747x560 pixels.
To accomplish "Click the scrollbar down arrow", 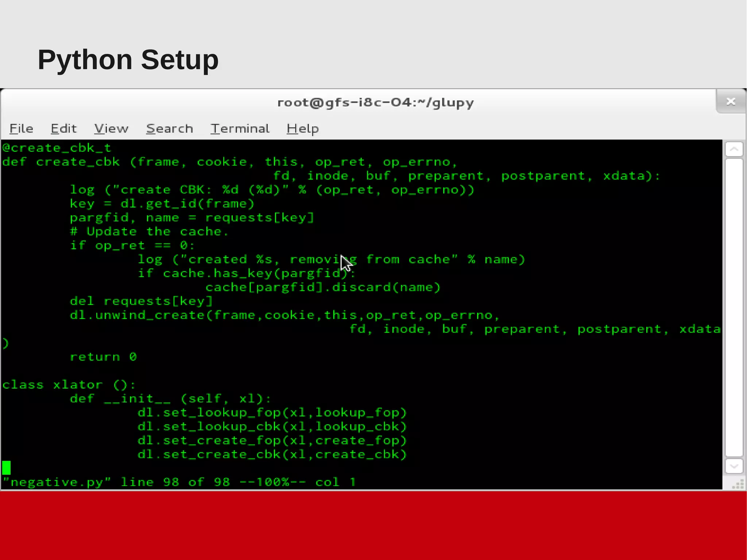I will [734, 466].
